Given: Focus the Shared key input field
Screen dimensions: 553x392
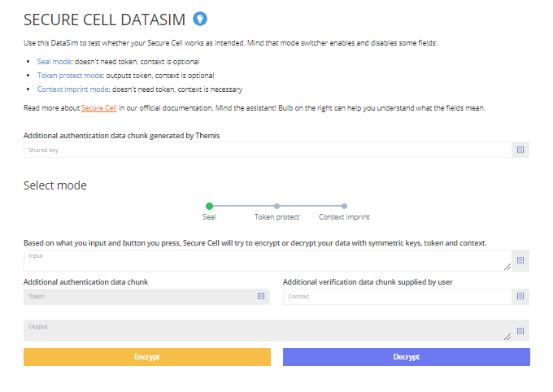Looking at the screenshot, I should pyautogui.click(x=268, y=150).
